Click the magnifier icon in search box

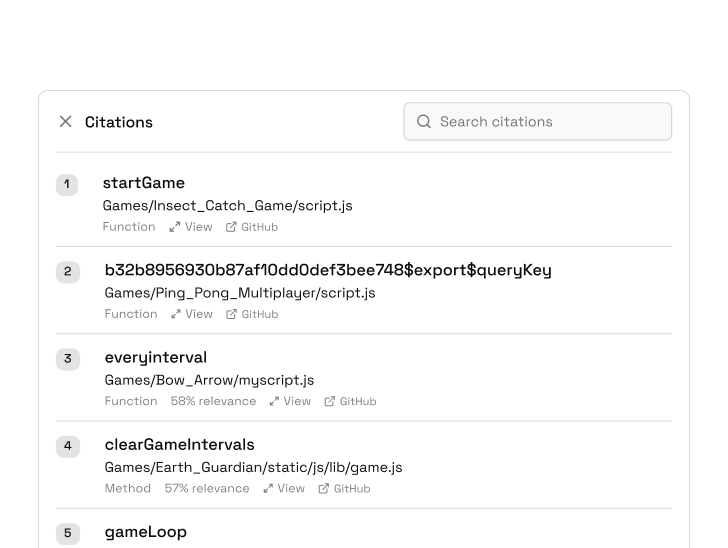pyautogui.click(x=424, y=121)
